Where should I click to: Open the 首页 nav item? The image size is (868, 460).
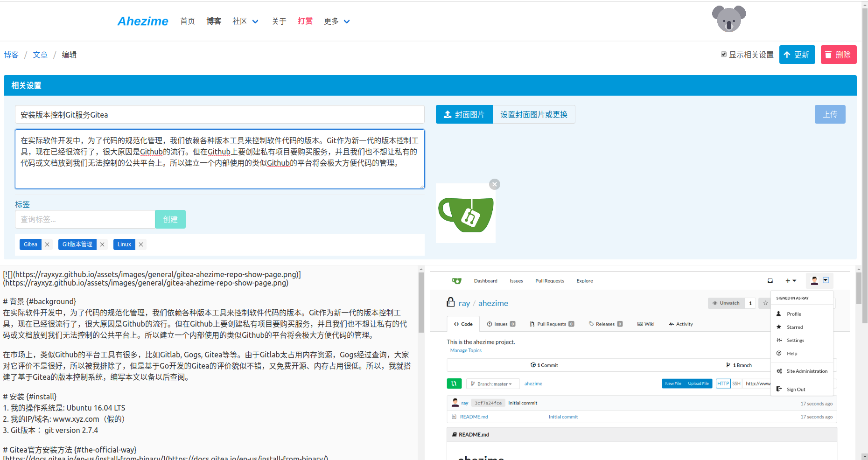tap(188, 21)
